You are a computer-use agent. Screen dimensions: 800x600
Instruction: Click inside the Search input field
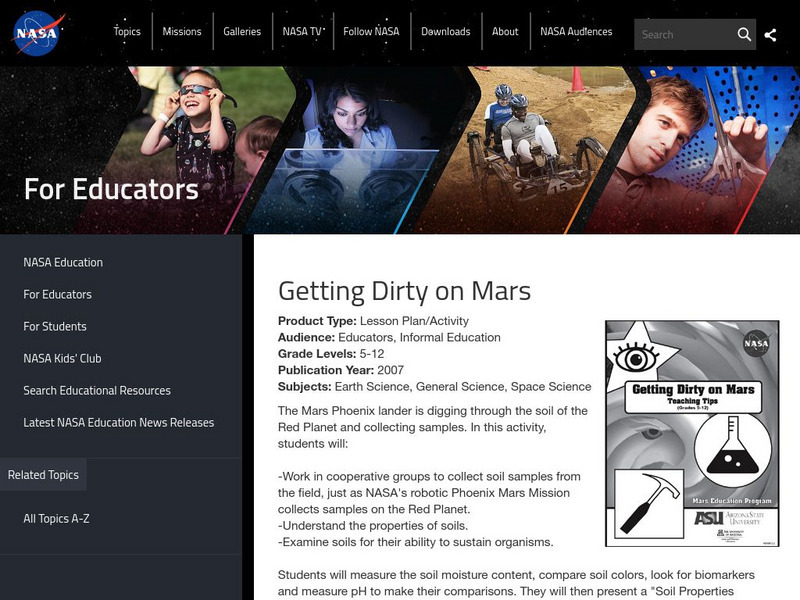coord(685,33)
